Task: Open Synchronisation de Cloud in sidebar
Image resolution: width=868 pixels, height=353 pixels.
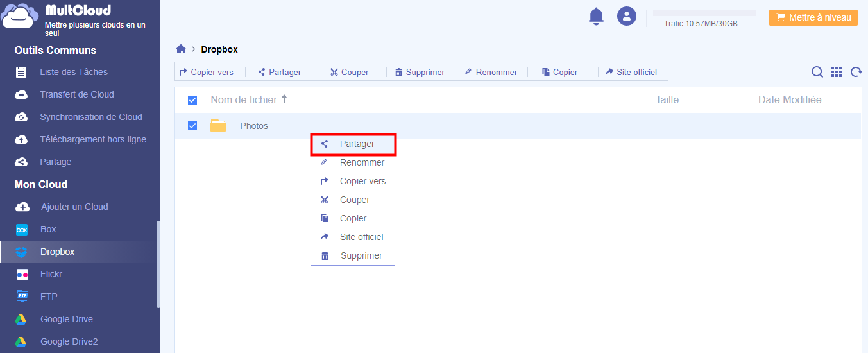Action: pyautogui.click(x=91, y=117)
